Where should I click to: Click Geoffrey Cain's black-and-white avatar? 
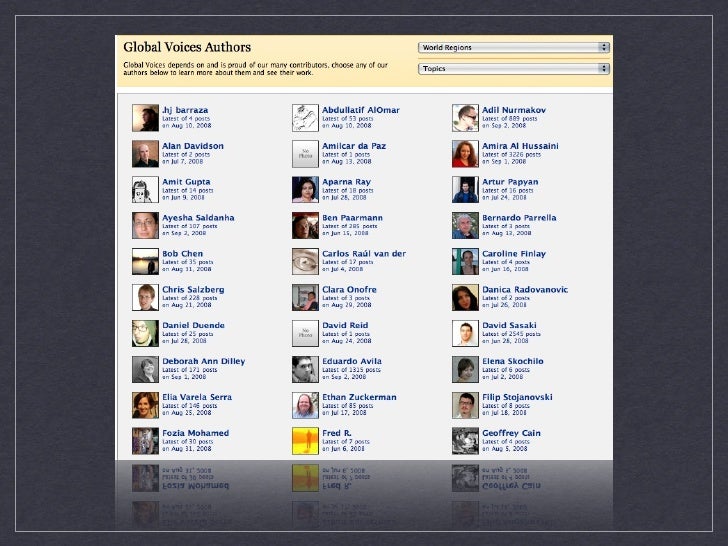point(465,441)
